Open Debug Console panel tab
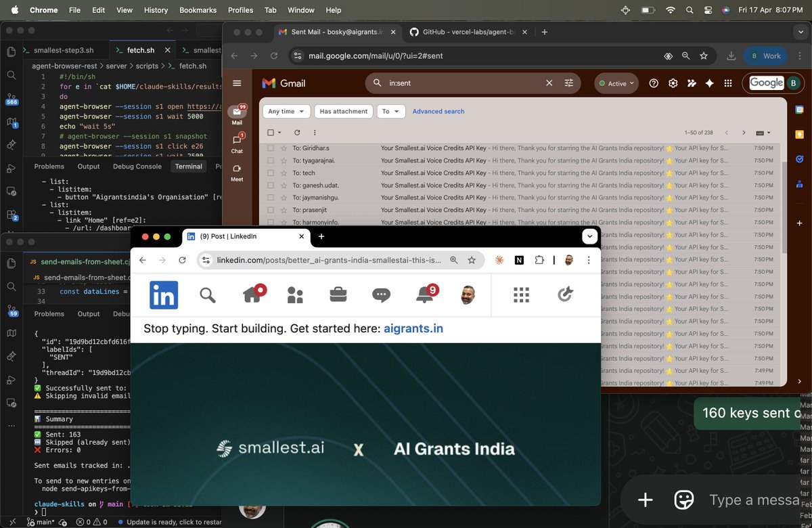812x528 pixels. [x=137, y=167]
